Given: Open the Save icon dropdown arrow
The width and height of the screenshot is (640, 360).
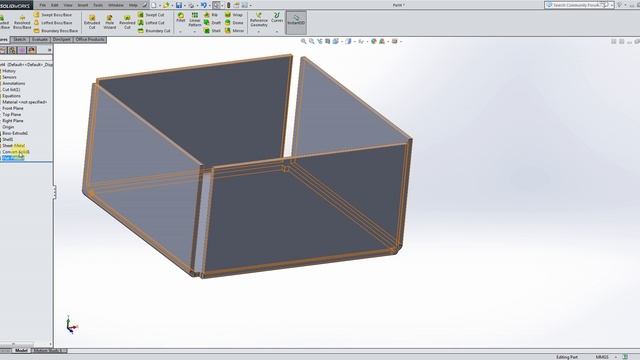Looking at the screenshot, I should click(184, 6).
